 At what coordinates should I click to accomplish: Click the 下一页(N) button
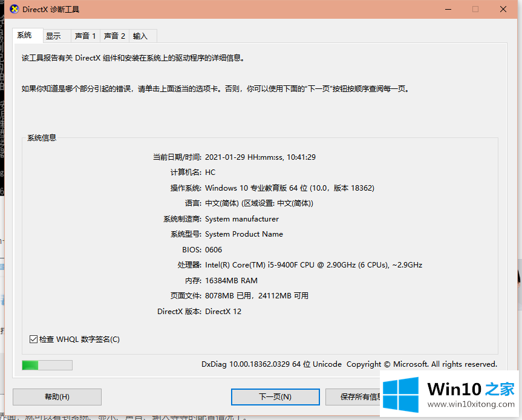(x=275, y=396)
